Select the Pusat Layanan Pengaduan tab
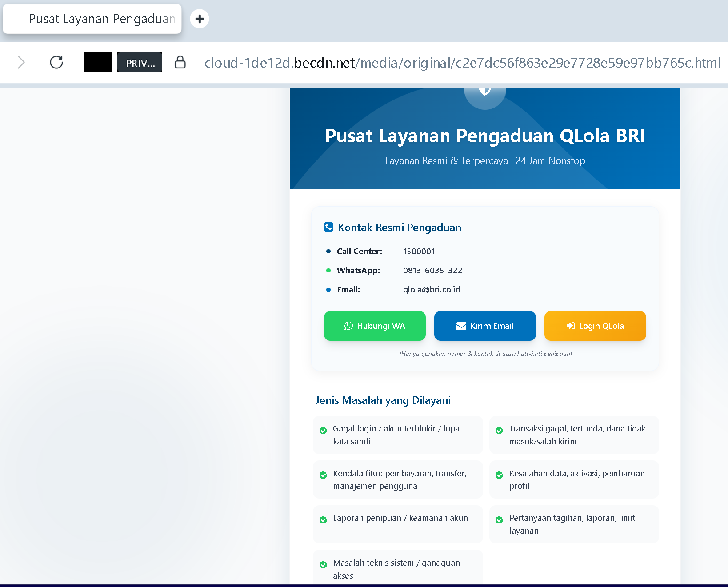Screen dimensions: 728x587 [x=92, y=19]
